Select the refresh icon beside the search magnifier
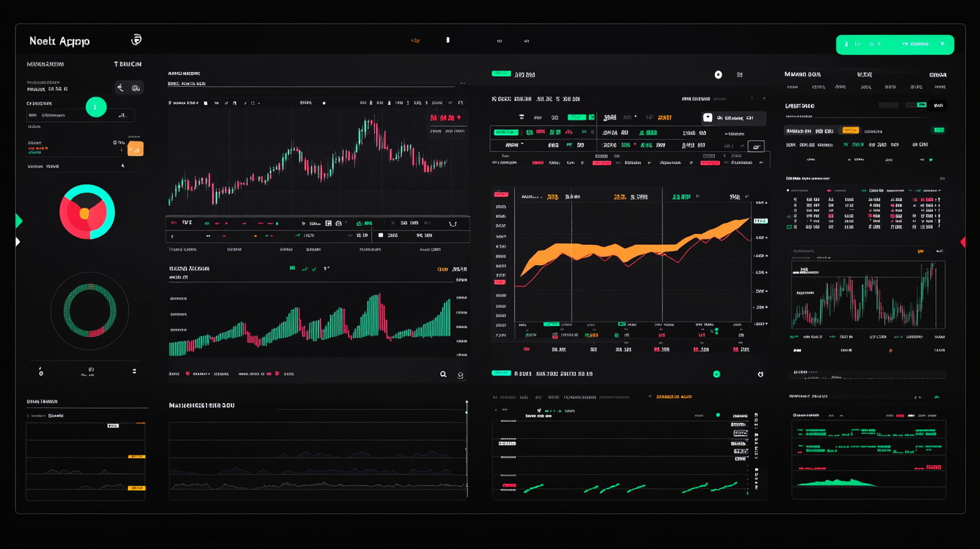980x549 pixels. pos(460,375)
